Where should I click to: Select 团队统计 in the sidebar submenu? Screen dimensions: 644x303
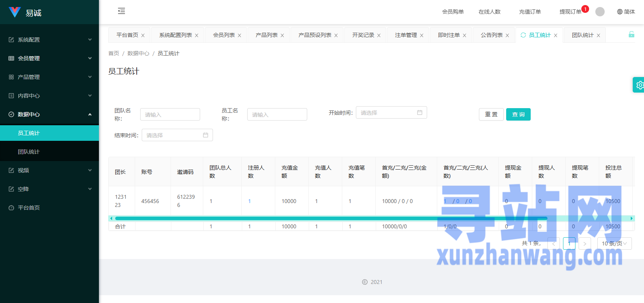pyautogui.click(x=29, y=152)
